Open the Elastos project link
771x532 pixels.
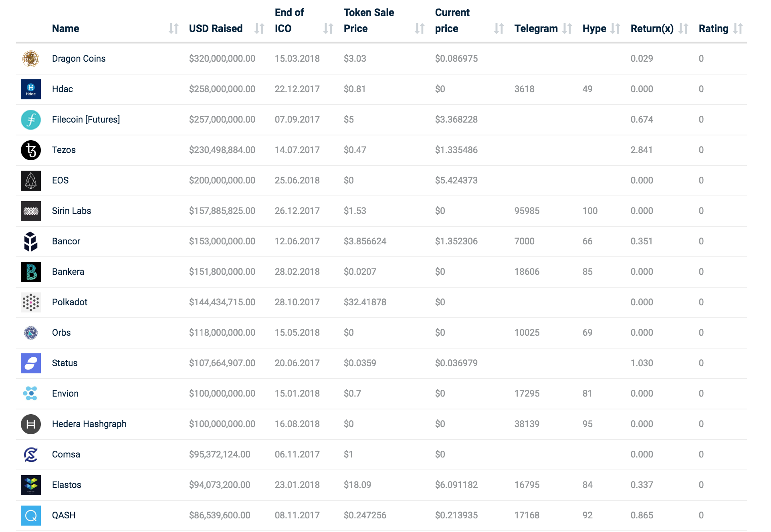point(67,485)
